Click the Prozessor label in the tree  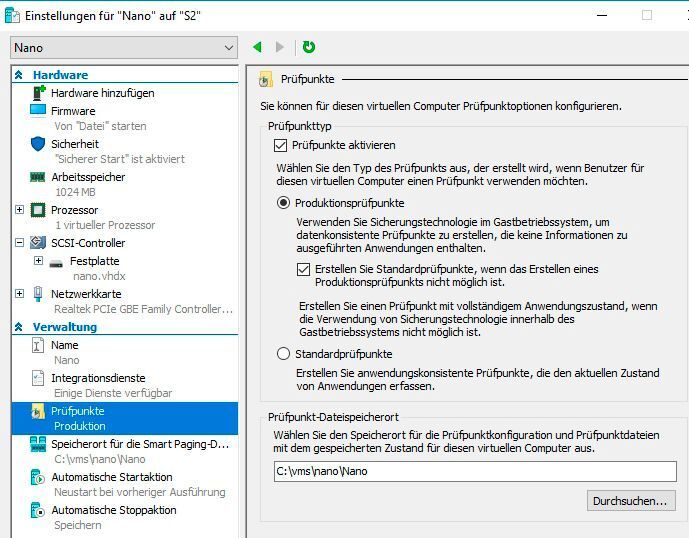click(x=75, y=210)
